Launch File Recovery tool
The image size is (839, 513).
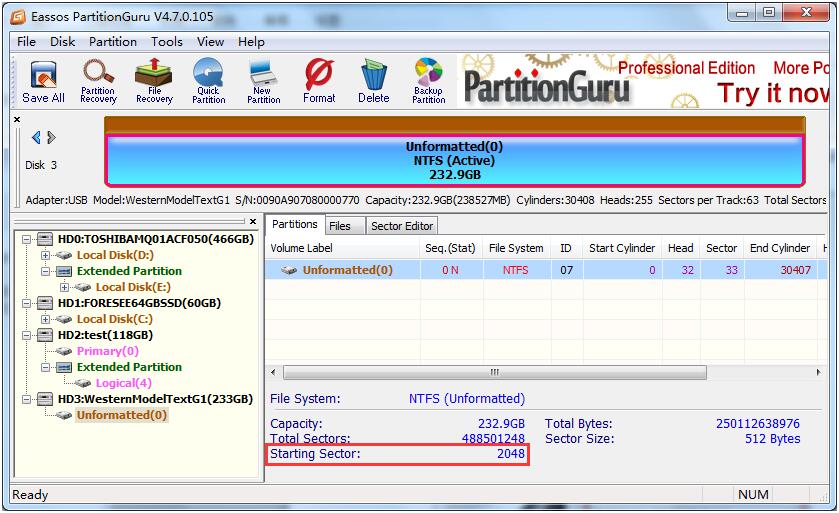[x=154, y=81]
